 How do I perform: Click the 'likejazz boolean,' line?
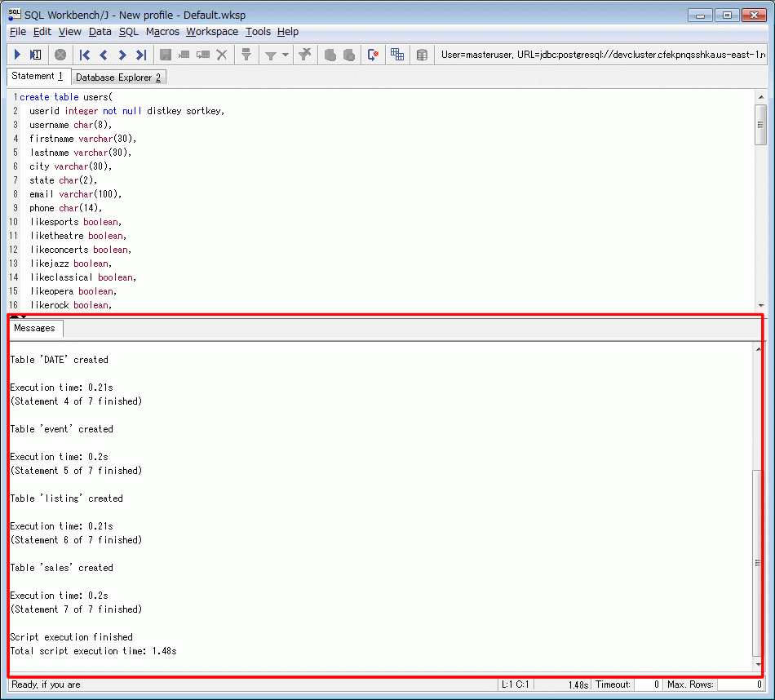click(x=71, y=264)
